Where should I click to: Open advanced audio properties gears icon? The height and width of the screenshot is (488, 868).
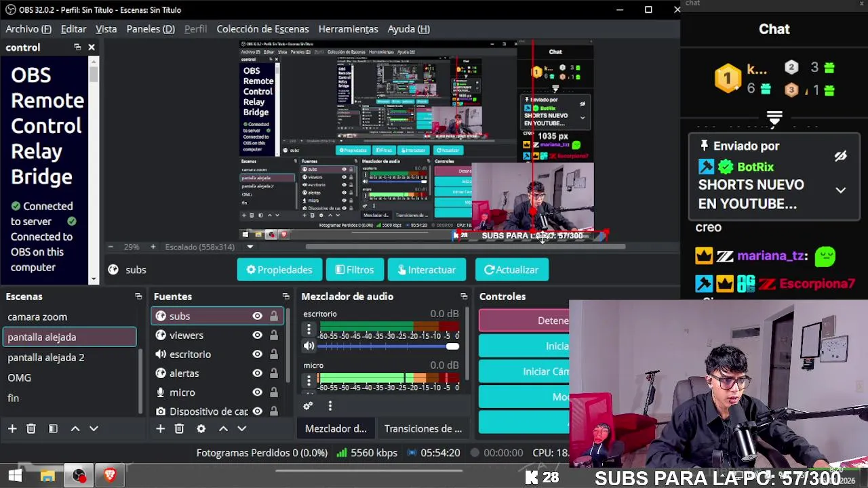tap(308, 406)
